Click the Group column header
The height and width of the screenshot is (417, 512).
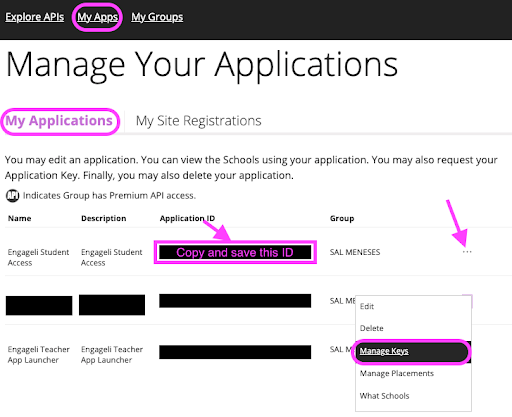(342, 218)
